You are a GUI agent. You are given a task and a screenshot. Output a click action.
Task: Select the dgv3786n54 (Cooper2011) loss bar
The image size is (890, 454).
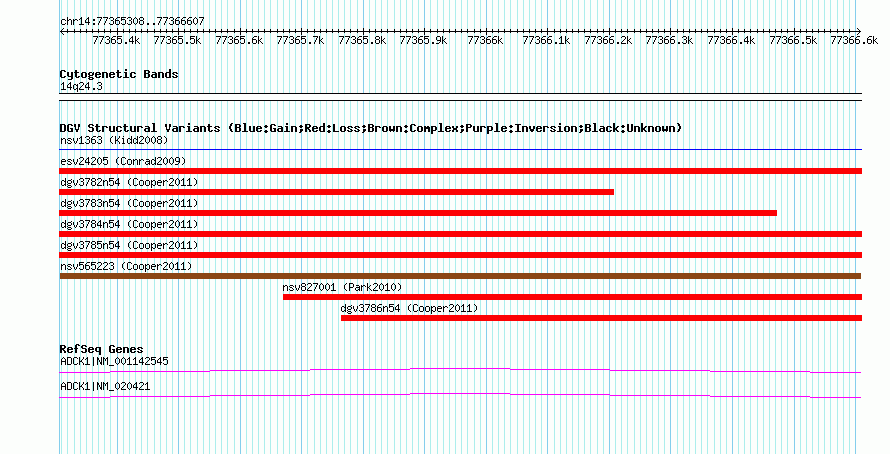pyautogui.click(x=601, y=318)
